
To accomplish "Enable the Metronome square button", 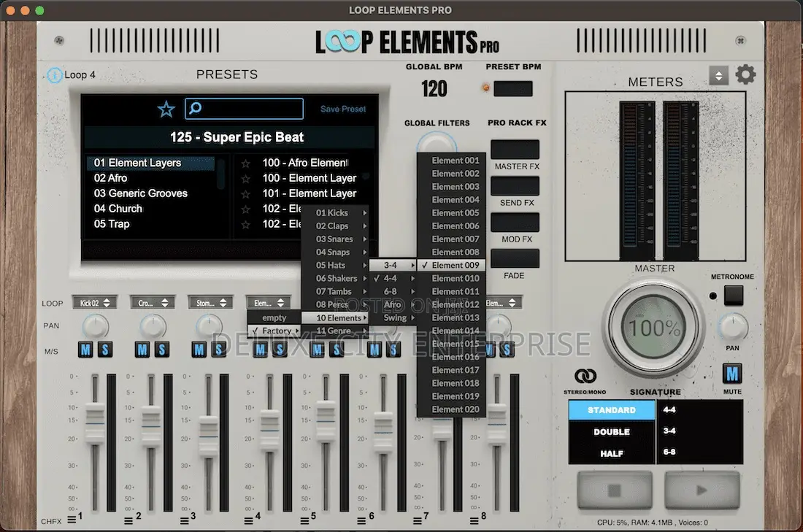I will 734,296.
